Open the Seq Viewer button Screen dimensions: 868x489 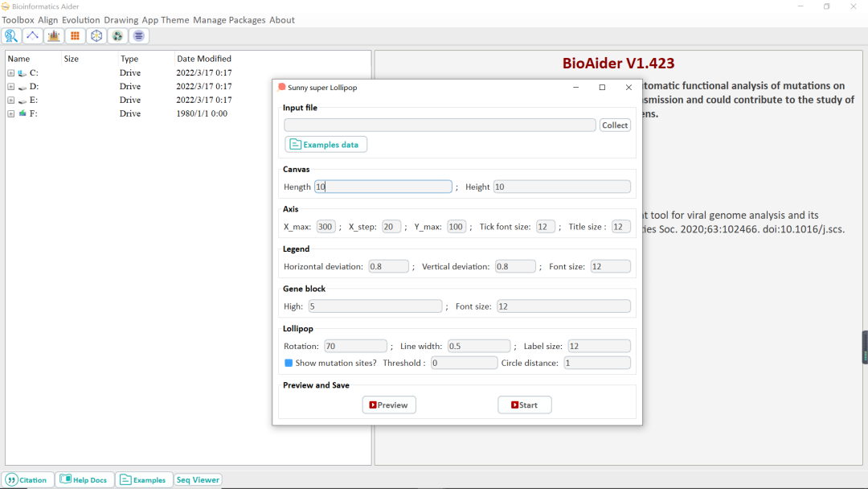[198, 479]
